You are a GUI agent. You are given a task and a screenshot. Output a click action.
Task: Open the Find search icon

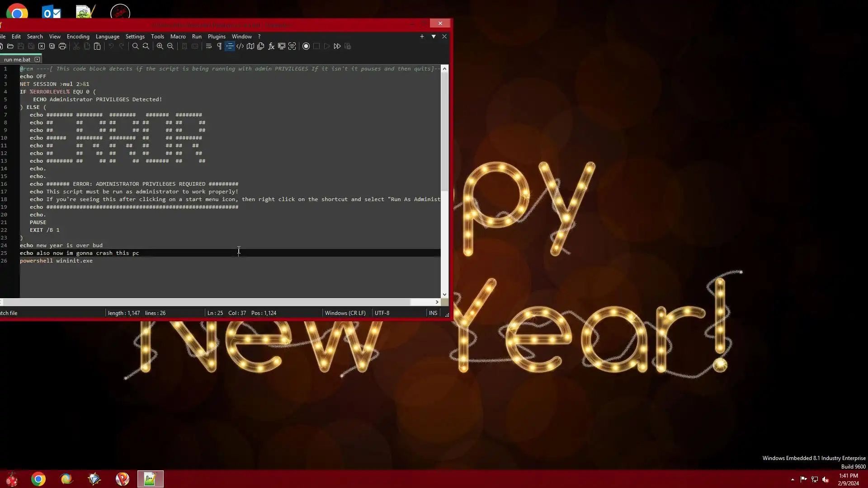pos(135,46)
